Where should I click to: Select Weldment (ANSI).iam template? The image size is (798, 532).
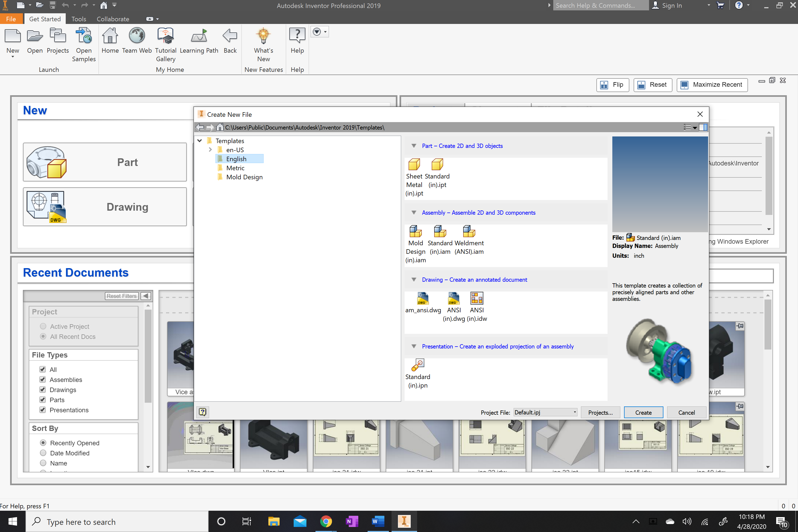[469, 240]
